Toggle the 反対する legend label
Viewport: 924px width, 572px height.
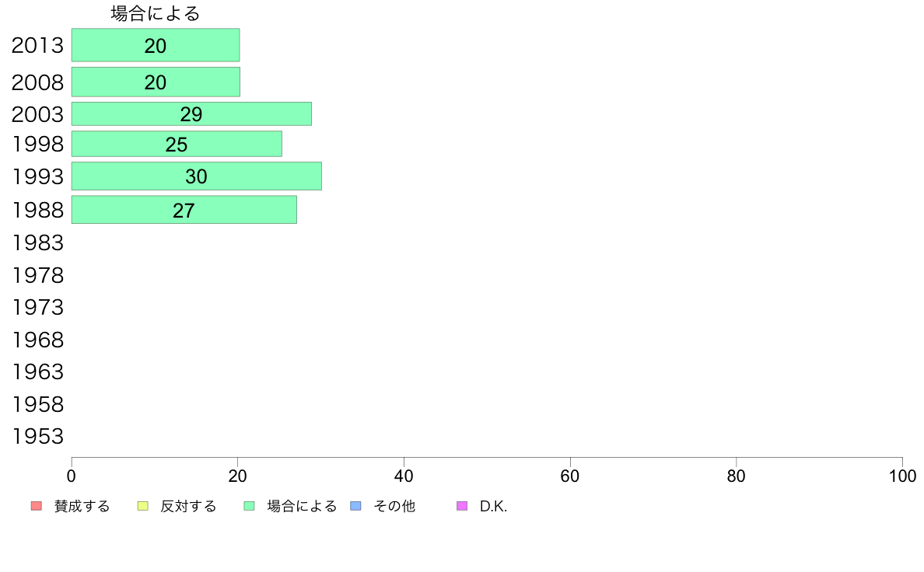188,506
